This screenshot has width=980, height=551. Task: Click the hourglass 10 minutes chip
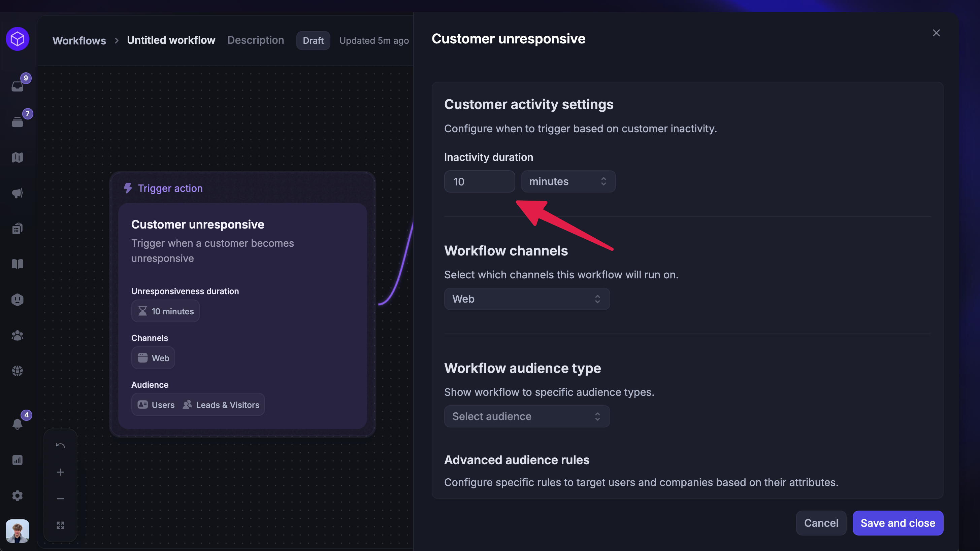coord(165,311)
